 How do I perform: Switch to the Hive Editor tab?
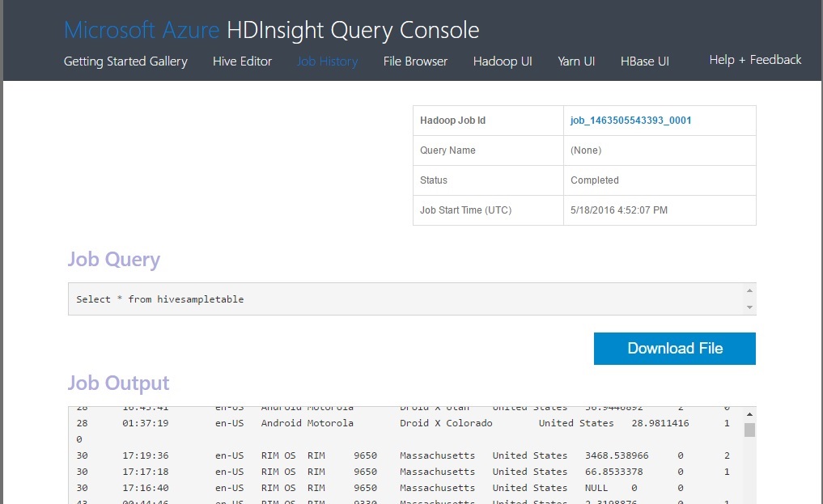pyautogui.click(x=242, y=61)
